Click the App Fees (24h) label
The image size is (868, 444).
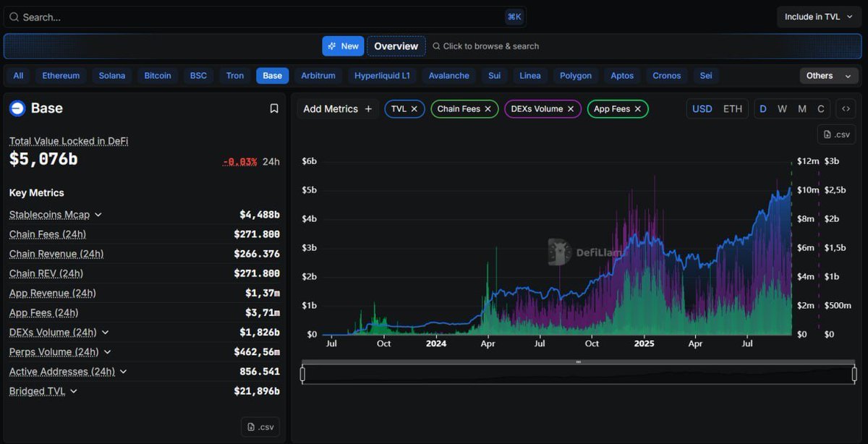44,312
